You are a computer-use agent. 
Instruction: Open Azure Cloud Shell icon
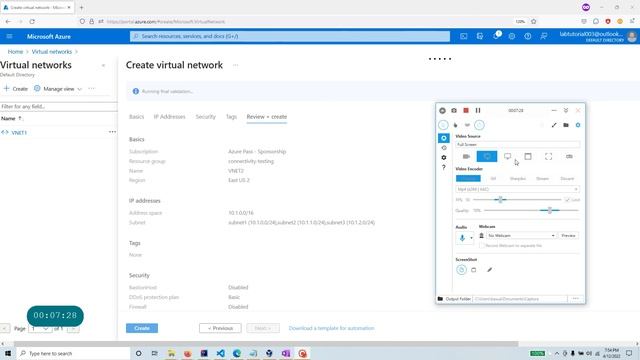pos(464,36)
